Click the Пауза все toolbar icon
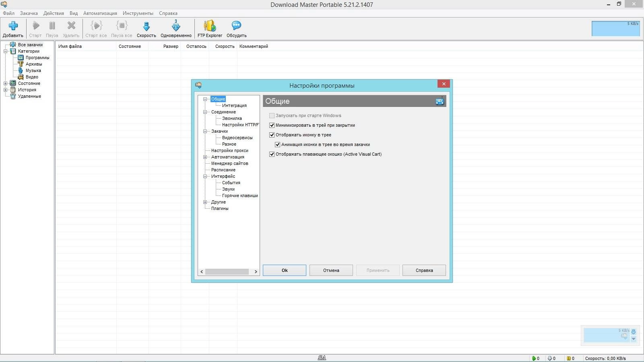Screen dimensions: 644x362 (122, 26)
